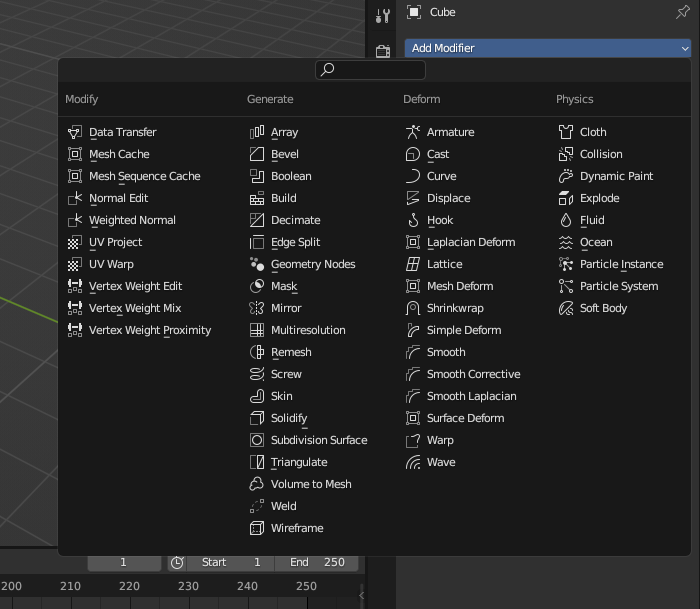Choose Smooth Corrective from Deform

tap(474, 374)
